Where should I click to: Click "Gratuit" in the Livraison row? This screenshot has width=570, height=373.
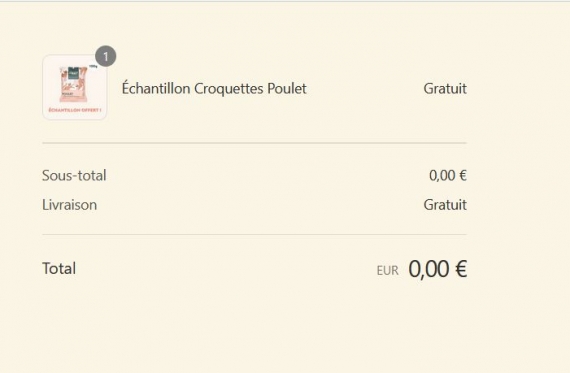tap(445, 205)
